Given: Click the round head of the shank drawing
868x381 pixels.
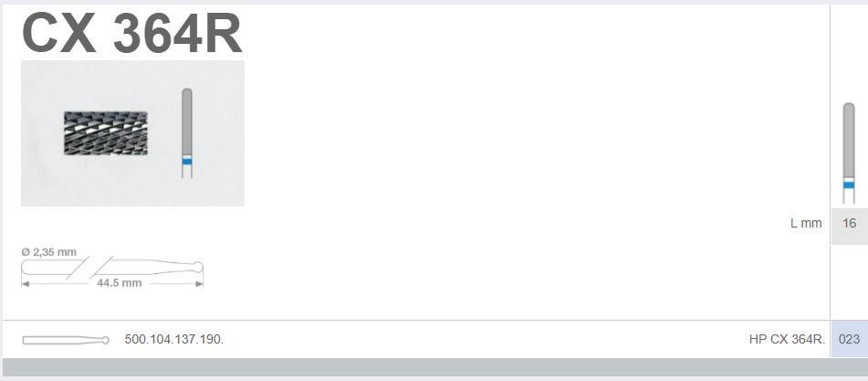Looking at the screenshot, I should pos(198,268).
